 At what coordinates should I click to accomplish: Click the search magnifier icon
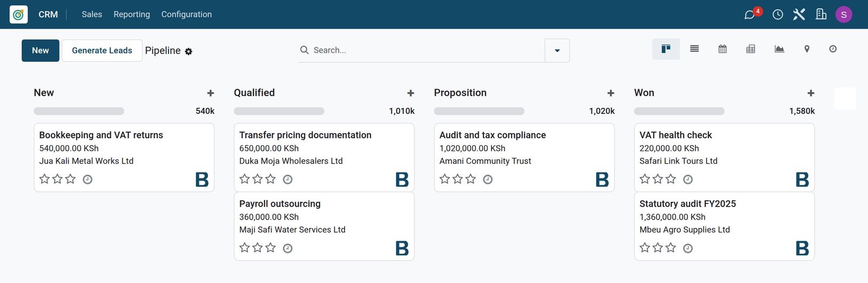coord(304,50)
